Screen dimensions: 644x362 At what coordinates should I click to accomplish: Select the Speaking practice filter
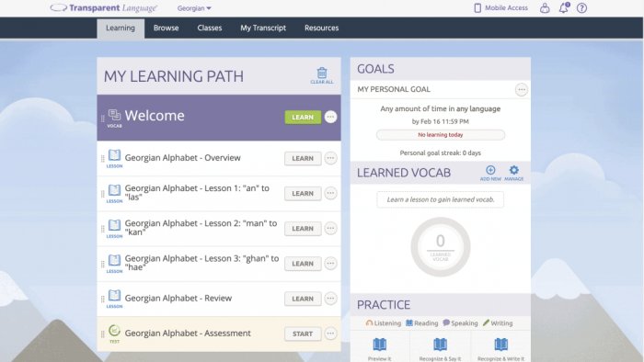[x=460, y=323]
